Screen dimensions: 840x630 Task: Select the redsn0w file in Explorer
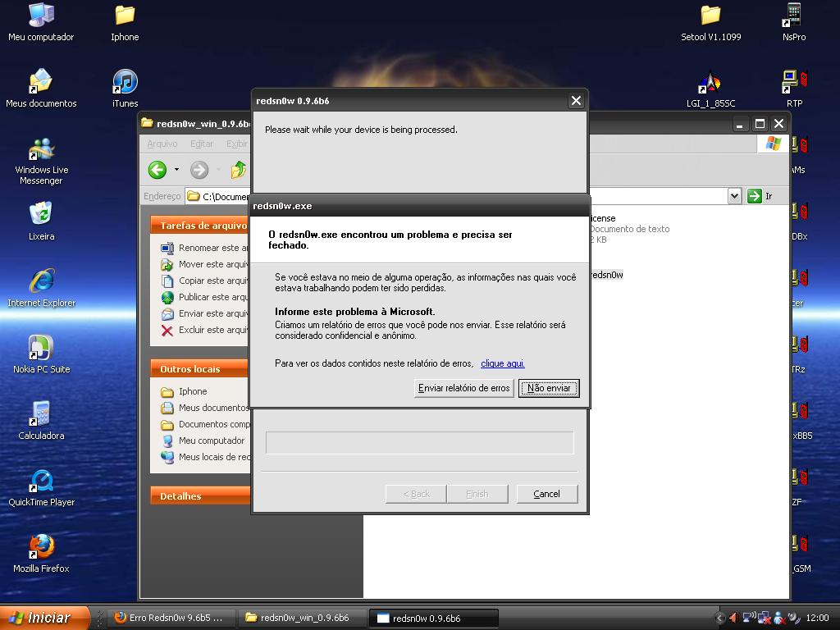tap(607, 275)
